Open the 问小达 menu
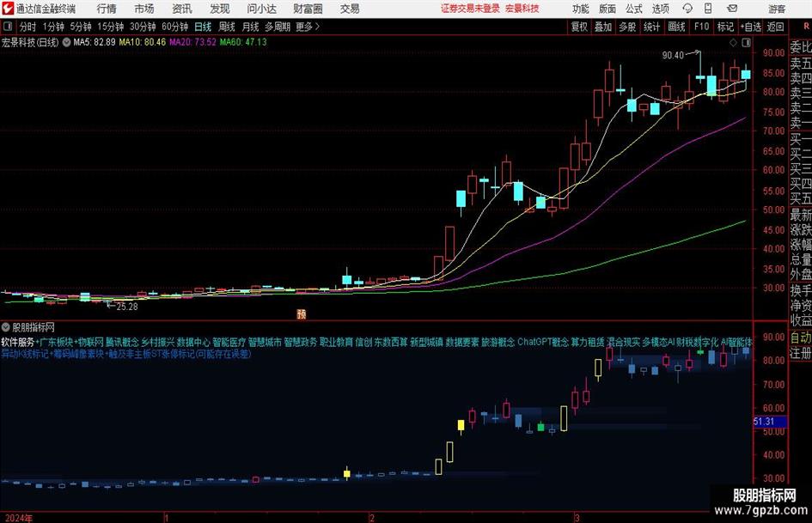 [261, 9]
